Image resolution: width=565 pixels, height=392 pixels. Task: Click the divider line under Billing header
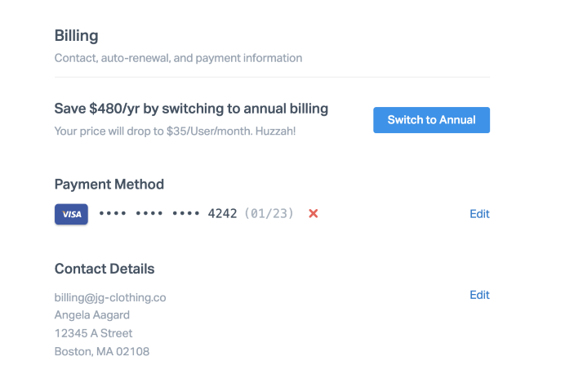point(272,78)
